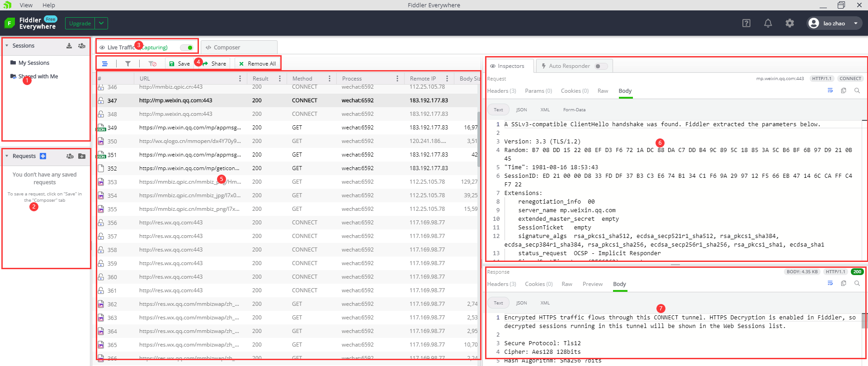Viewport: 868px width, 366px height.
Task: Click the Remove All button
Action: pos(257,64)
